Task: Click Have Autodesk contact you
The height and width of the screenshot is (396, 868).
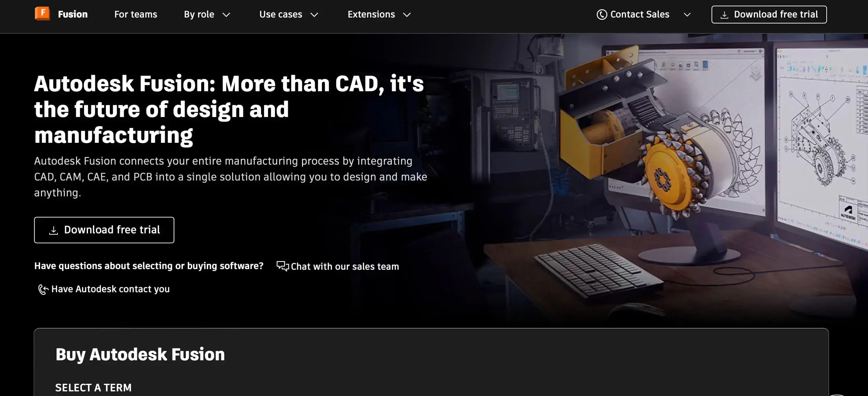Action: 110,289
